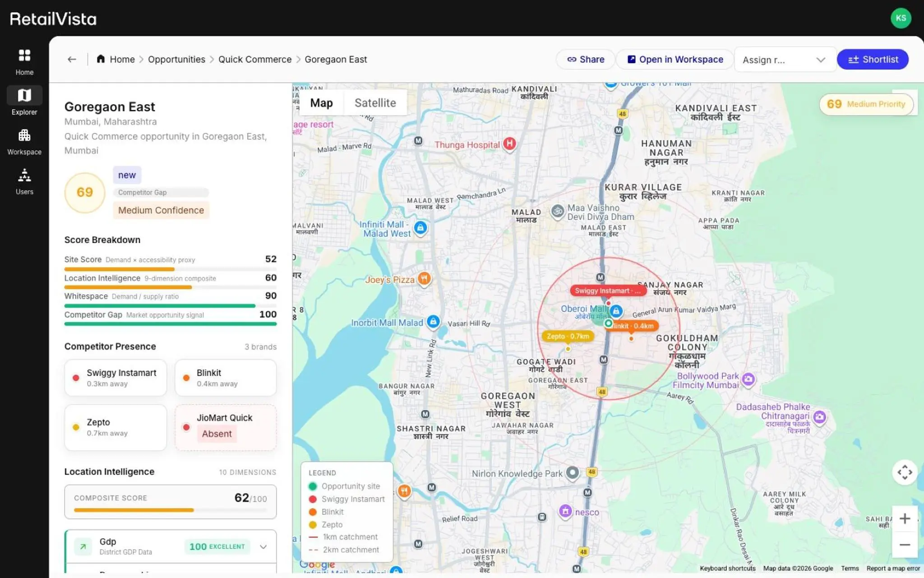Screen dimensions: 924x578
Task: Click the Zepto 0.7km map label
Action: (568, 336)
